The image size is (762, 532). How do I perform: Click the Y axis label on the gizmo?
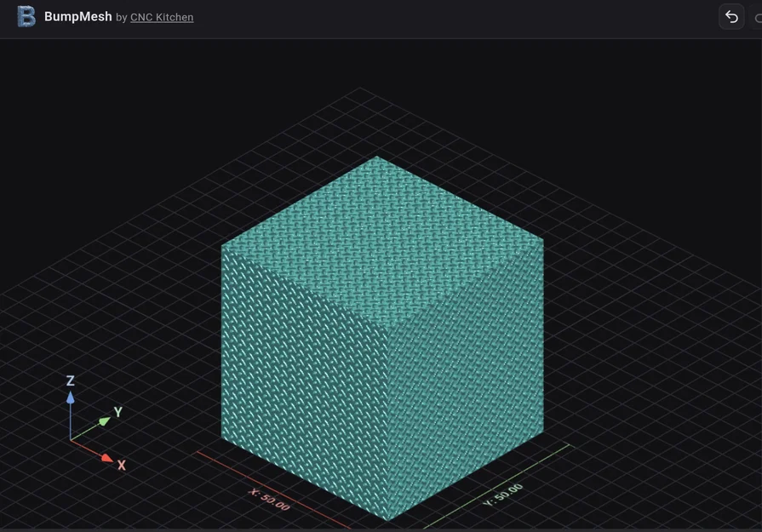point(117,413)
